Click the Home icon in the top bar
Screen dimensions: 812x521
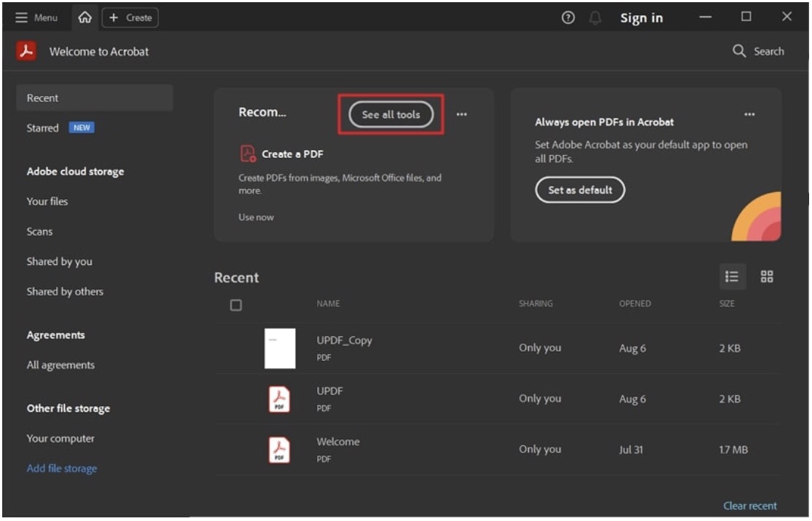tap(84, 18)
